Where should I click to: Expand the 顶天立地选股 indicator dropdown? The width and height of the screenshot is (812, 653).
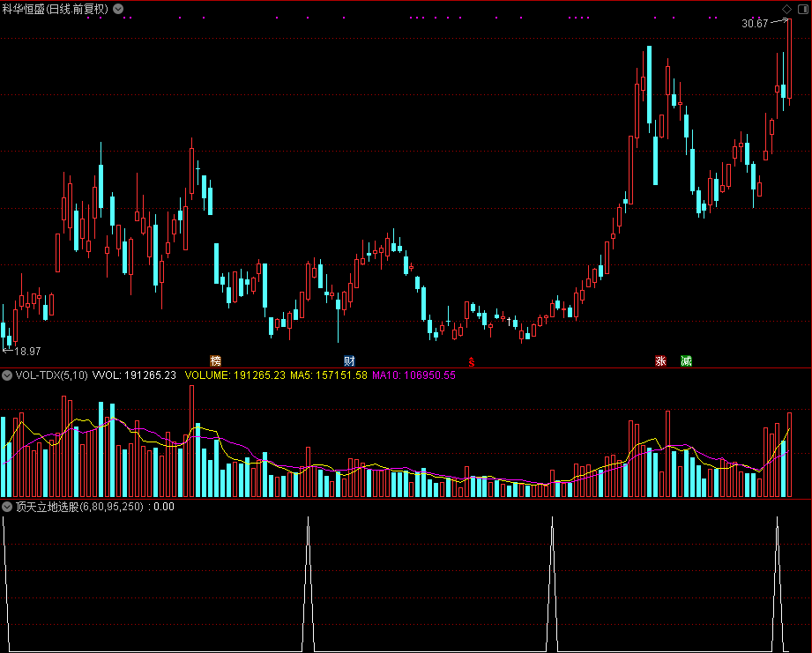point(7,507)
